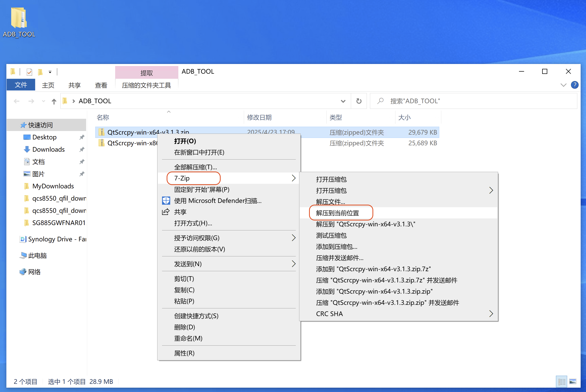Select 此电脑 in the navigation pane

(x=37, y=255)
